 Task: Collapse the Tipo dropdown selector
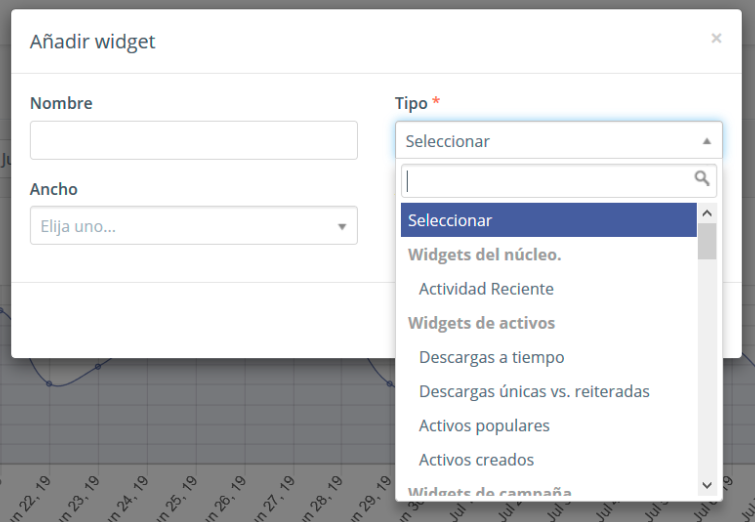coord(558,141)
